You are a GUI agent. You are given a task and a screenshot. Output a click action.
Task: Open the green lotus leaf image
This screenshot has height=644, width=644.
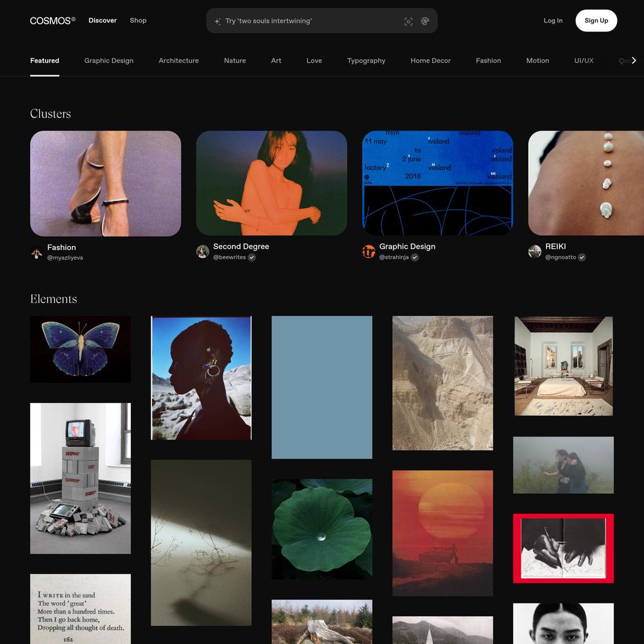point(322,528)
